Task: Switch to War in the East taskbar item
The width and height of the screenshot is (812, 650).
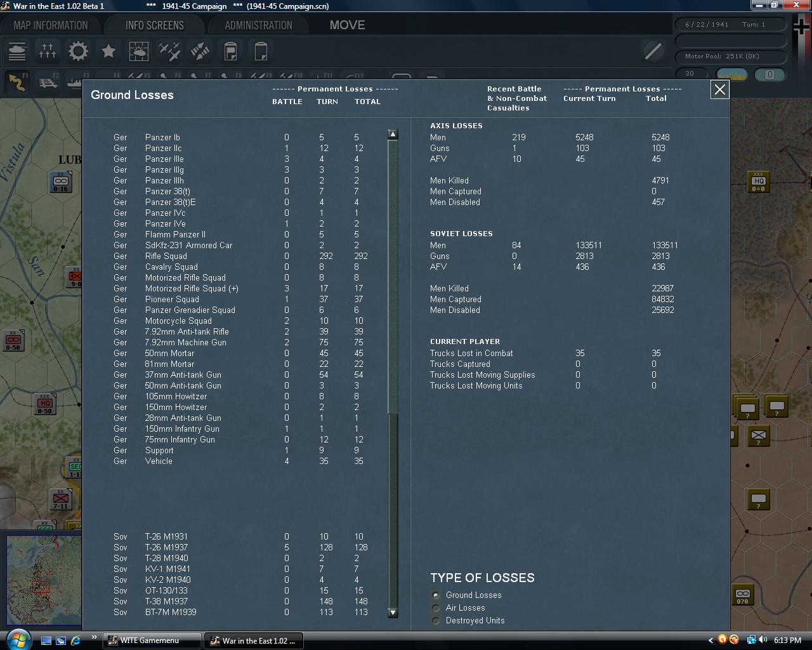Action: [x=253, y=640]
